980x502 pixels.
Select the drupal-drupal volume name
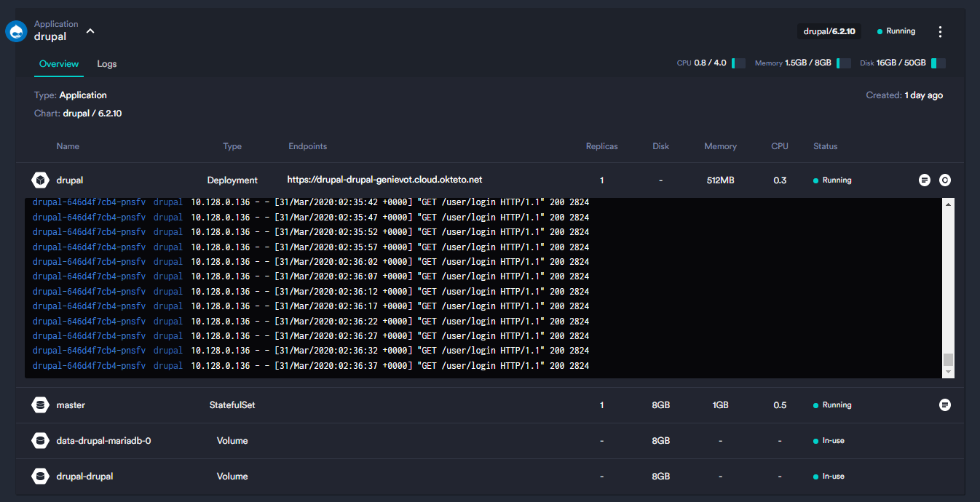coord(84,476)
